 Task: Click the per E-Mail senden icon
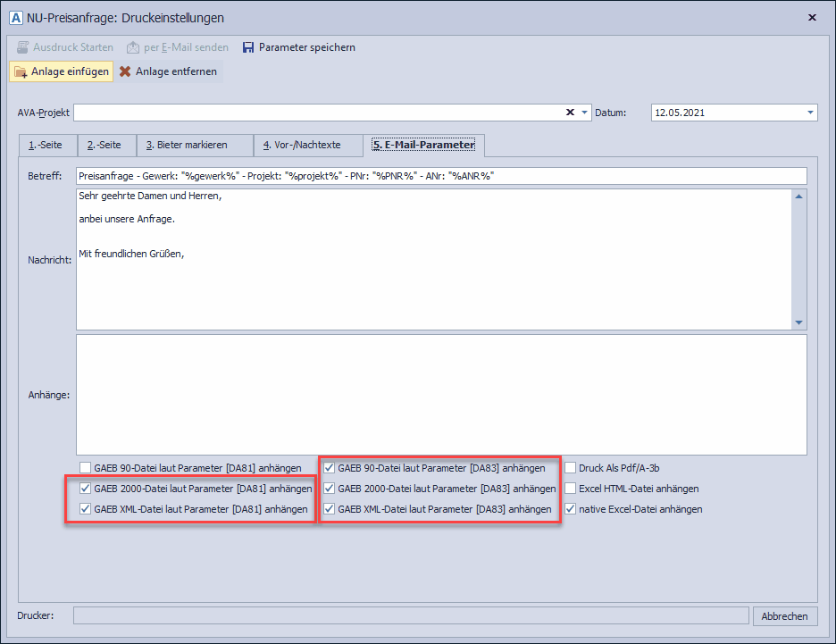133,47
